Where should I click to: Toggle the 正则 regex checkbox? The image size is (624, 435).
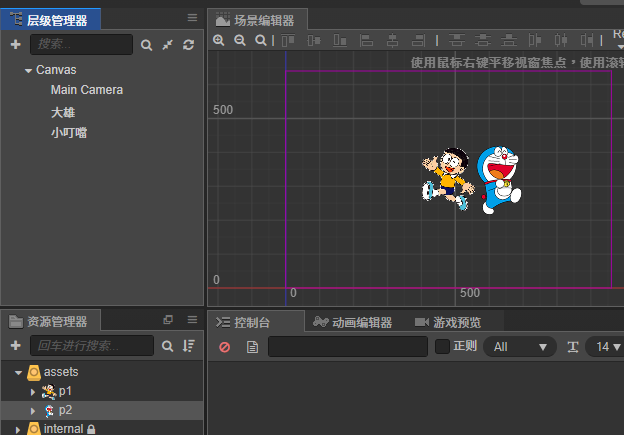(x=442, y=346)
